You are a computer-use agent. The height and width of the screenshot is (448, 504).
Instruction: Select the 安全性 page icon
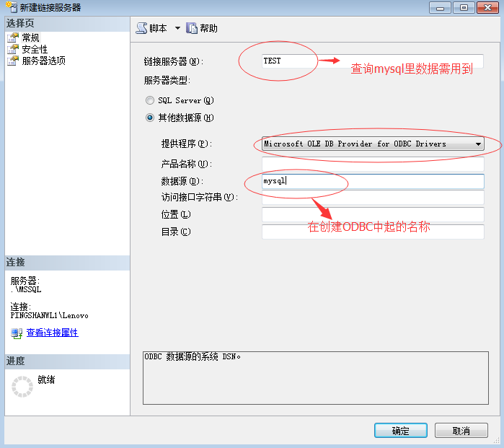[x=13, y=49]
